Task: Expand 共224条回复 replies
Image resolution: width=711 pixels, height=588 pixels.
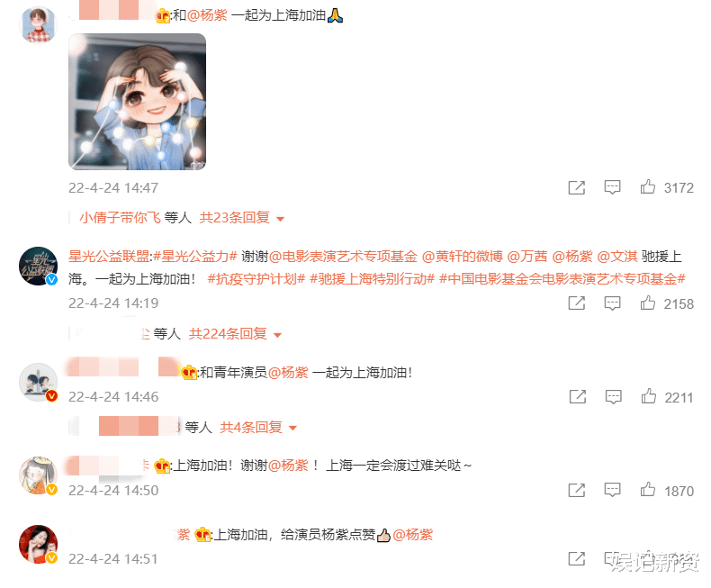Action: tap(235, 334)
